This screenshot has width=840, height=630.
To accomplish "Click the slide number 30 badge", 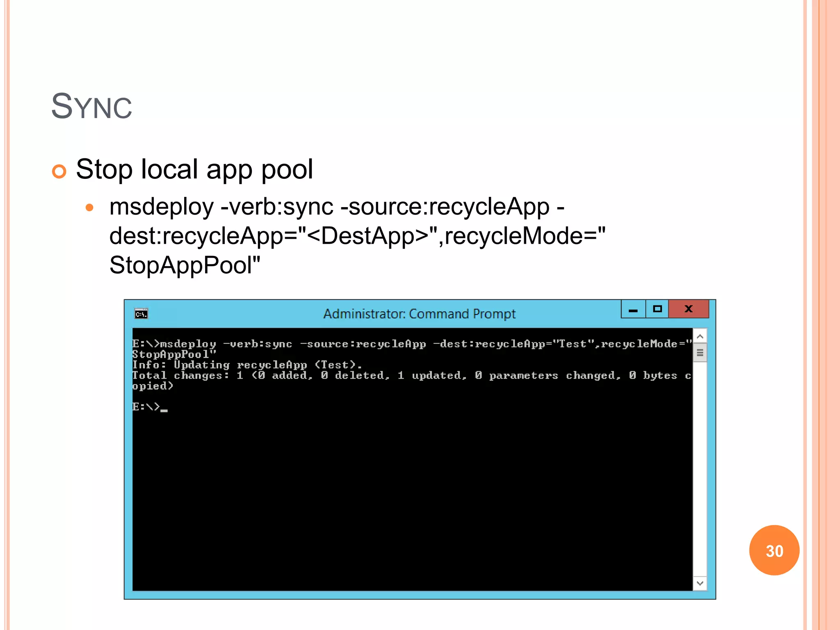I will coord(774,550).
